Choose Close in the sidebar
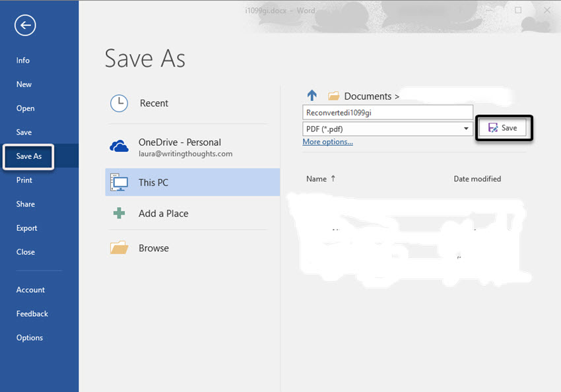 (x=25, y=252)
